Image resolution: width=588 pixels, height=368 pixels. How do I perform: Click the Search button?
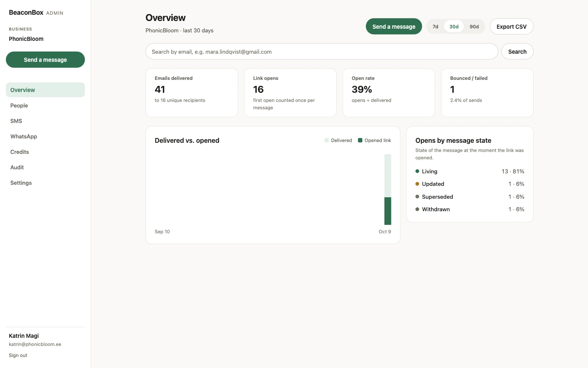pyautogui.click(x=517, y=52)
